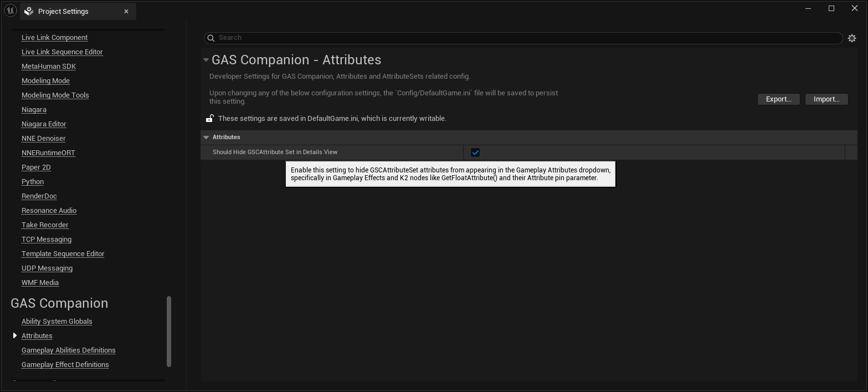Click the unlocked padlock icon for DefaultGame.ini

210,118
